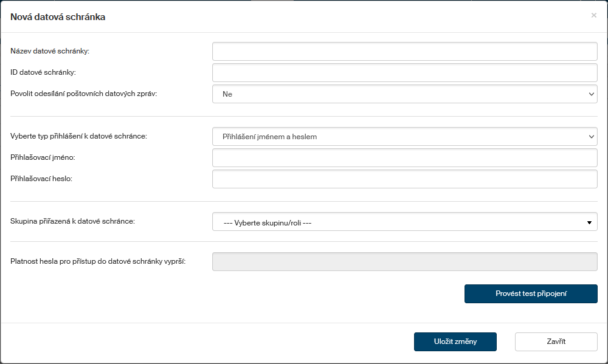Viewport: 608px width, 364px height.
Task: Open the Povolit odesílání poštovních zpráv dropdown
Action: 404,94
